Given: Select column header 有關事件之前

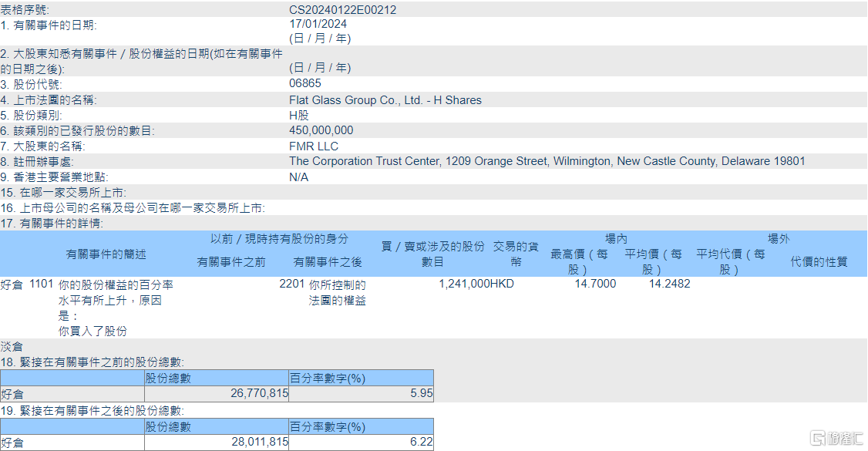Looking at the screenshot, I should (231, 262).
